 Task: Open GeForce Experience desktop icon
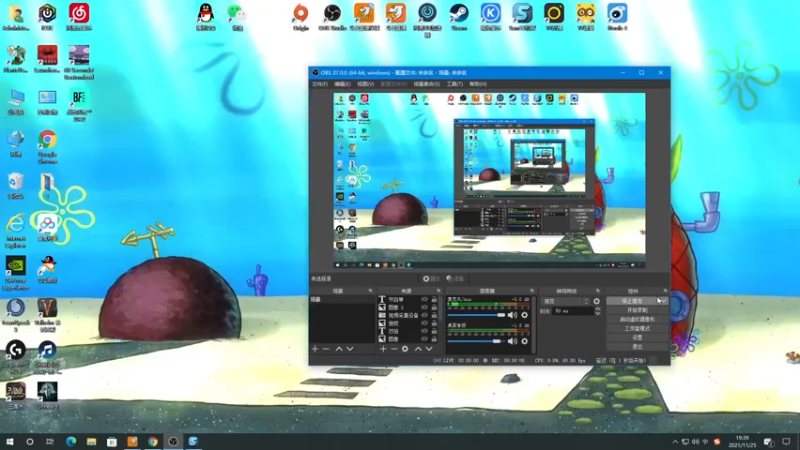point(16,273)
